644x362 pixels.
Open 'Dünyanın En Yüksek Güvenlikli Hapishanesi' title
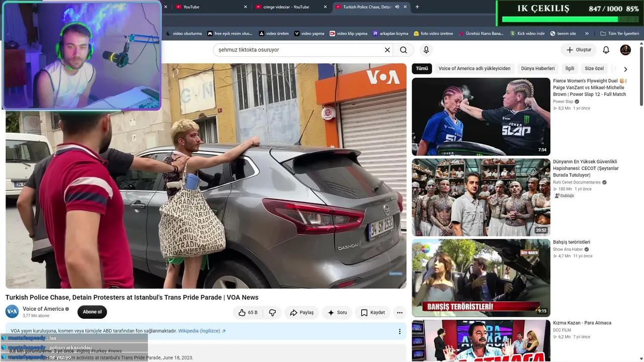[586, 168]
